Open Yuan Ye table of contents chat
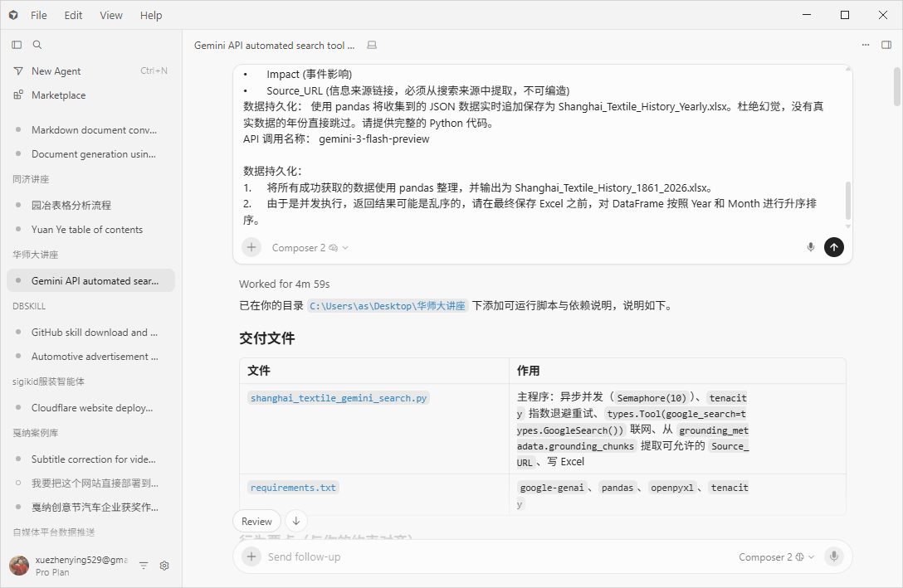The width and height of the screenshot is (903, 588). 90,230
